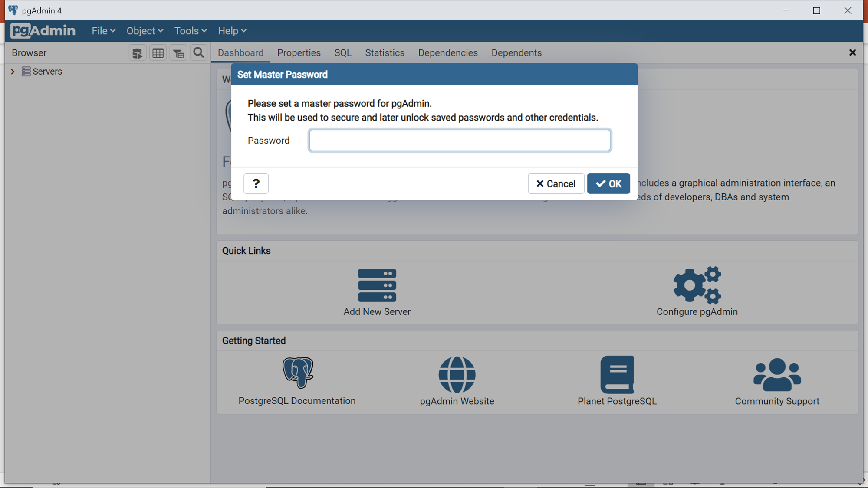This screenshot has height=488, width=868.
Task: Click the Configure pgAdmin gears icon
Action: (697, 285)
